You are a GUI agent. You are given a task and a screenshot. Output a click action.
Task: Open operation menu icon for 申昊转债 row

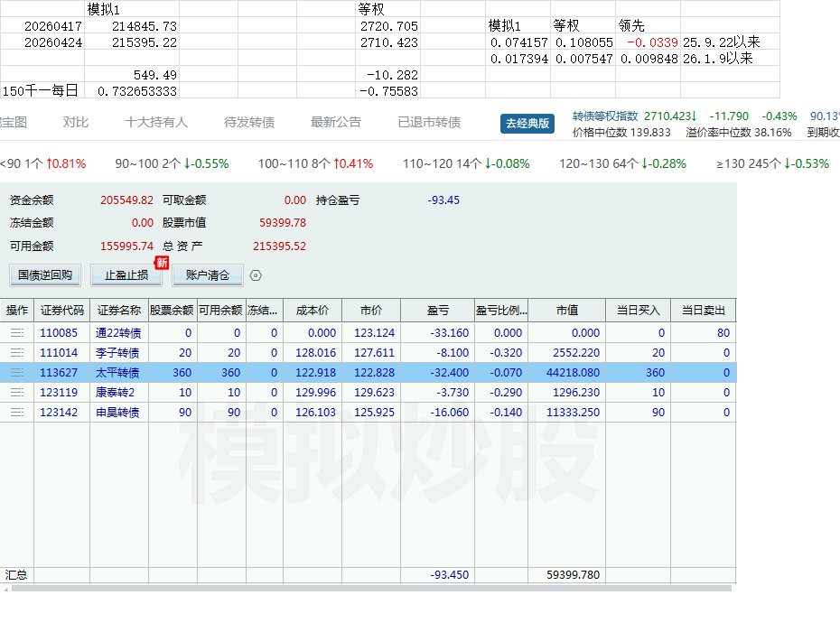click(17, 413)
